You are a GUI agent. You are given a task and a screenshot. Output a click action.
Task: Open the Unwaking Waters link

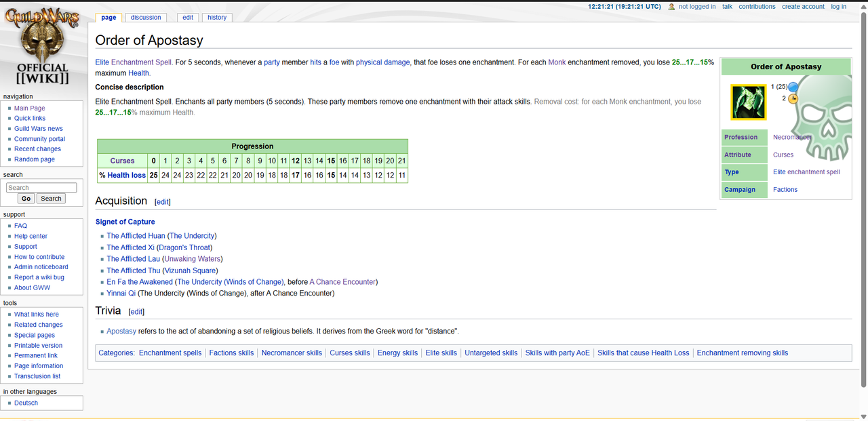point(192,259)
